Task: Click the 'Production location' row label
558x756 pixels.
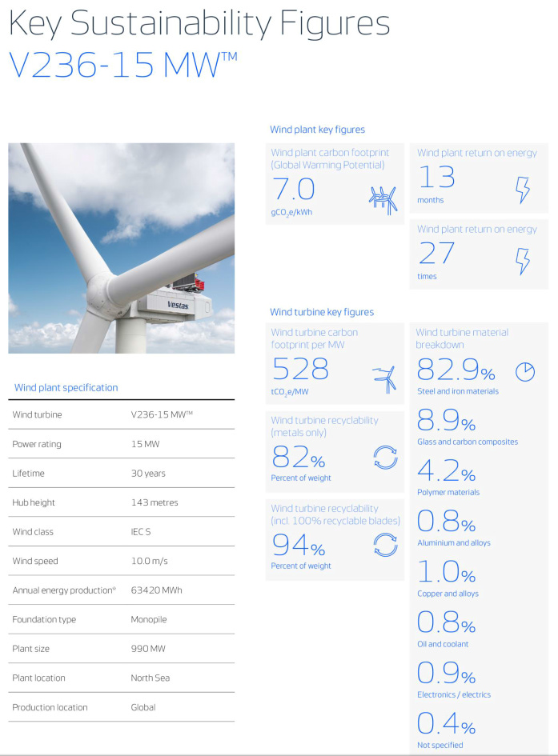Action: [50, 707]
